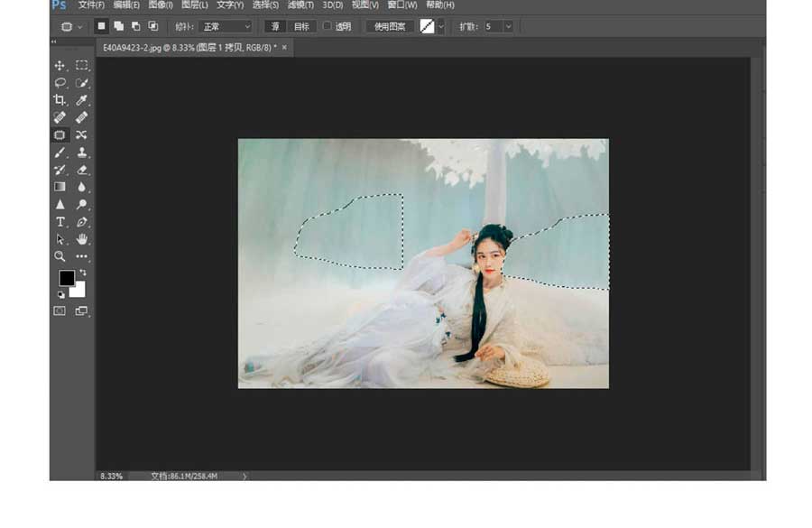Select the Brush tool

tap(60, 153)
